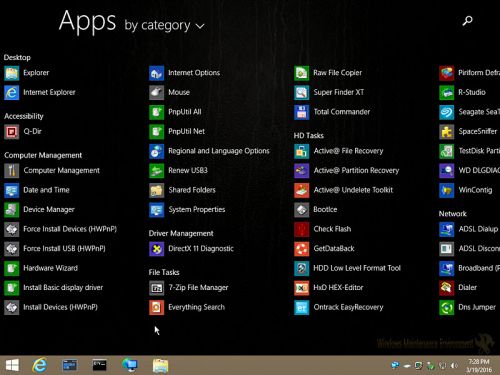
Task: Open the Mouse settings icon
Action: [x=157, y=92]
